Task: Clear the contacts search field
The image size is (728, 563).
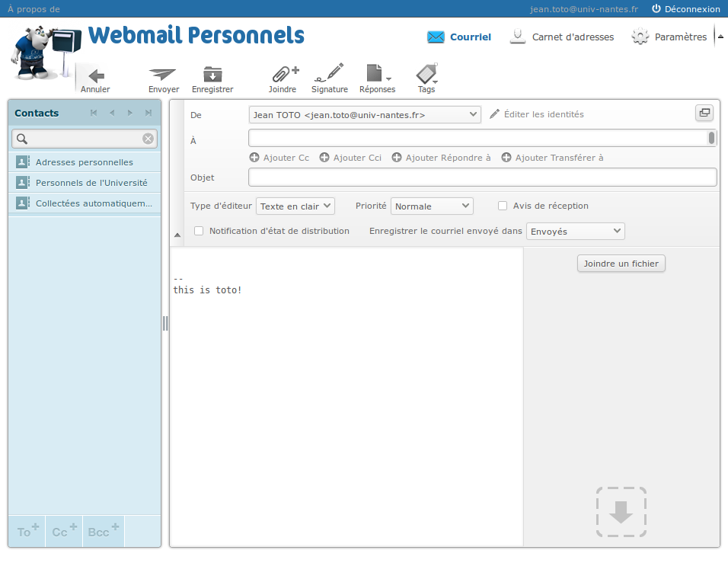Action: pos(148,139)
